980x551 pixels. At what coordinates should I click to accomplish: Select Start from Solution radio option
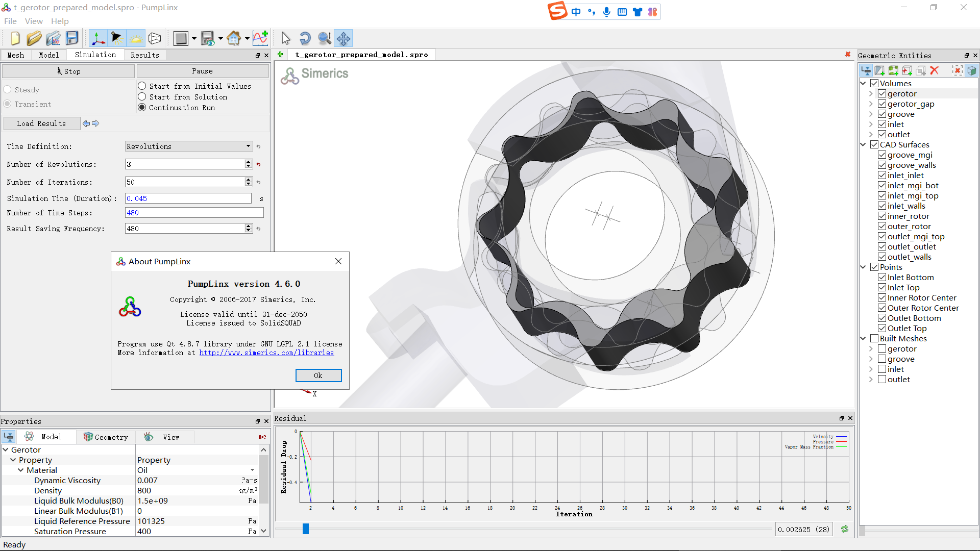click(x=142, y=97)
